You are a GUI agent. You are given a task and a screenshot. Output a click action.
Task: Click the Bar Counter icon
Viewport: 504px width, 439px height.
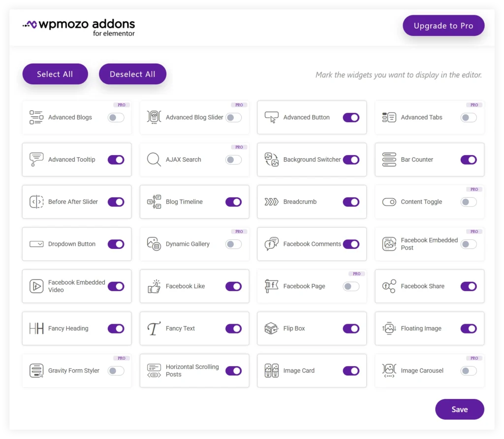pos(389,160)
